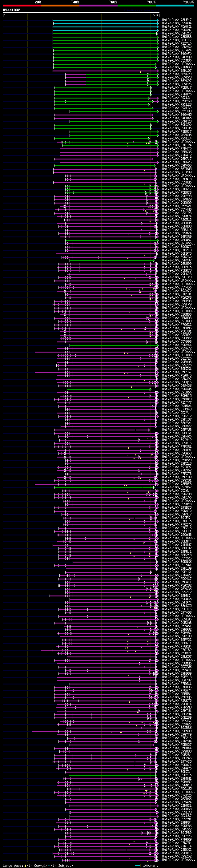Image resolution: width=197 pixels, height=868 pixels.
Task: Select hit UniRef100_Q9FYW8
Action: point(177,430)
